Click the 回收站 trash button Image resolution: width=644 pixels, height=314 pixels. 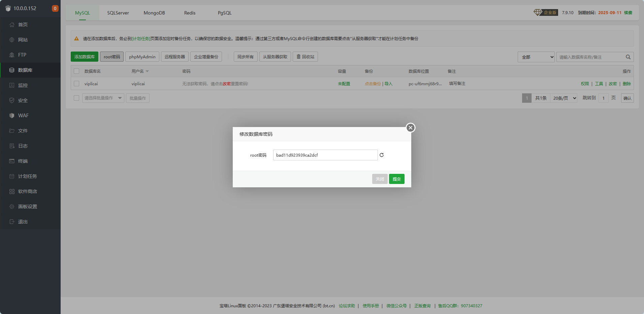(305, 57)
